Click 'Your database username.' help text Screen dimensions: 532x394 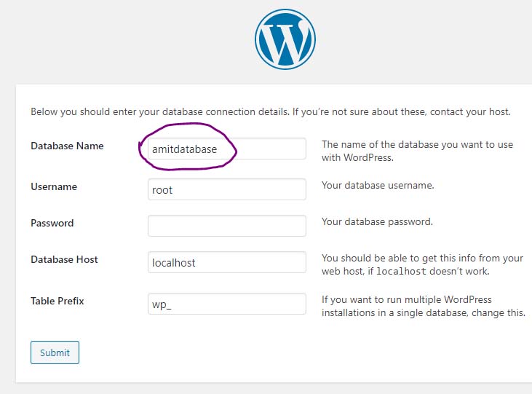(378, 186)
